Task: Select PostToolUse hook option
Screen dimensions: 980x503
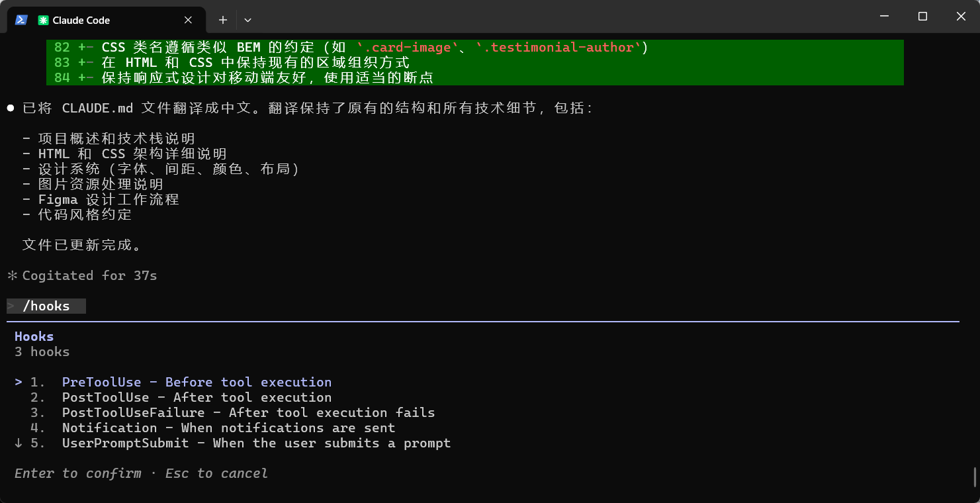Action: [197, 397]
